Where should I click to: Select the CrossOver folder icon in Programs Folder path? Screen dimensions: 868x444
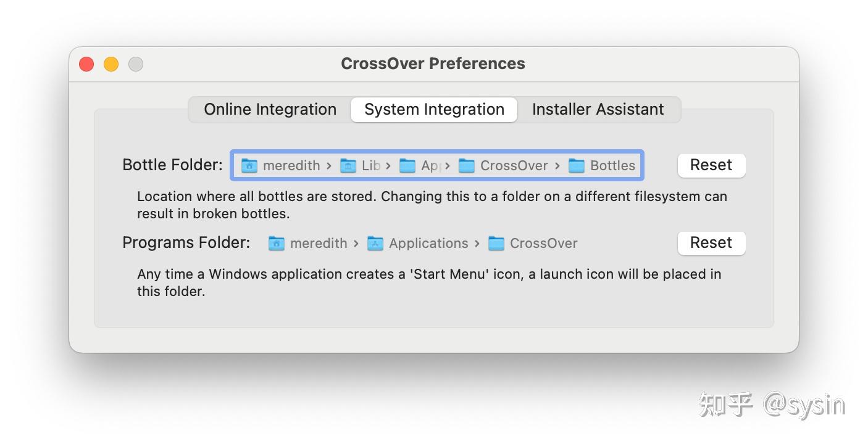(x=497, y=243)
